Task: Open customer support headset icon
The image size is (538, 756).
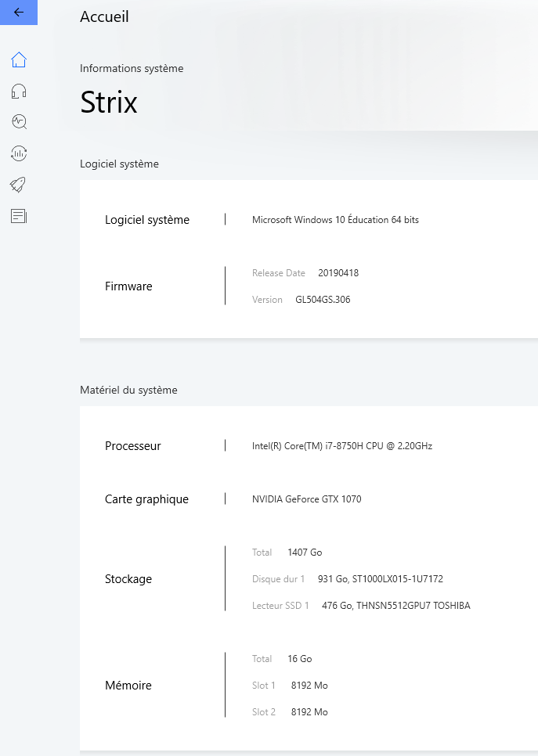Action: (x=19, y=91)
